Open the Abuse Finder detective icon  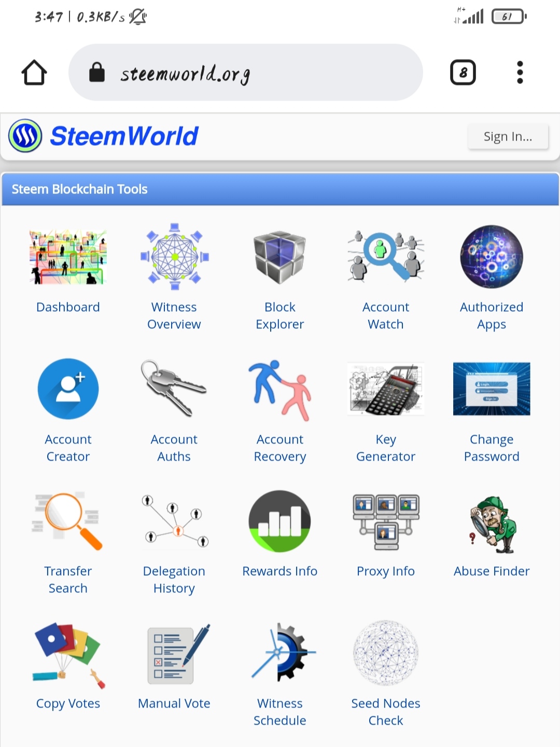click(x=492, y=524)
